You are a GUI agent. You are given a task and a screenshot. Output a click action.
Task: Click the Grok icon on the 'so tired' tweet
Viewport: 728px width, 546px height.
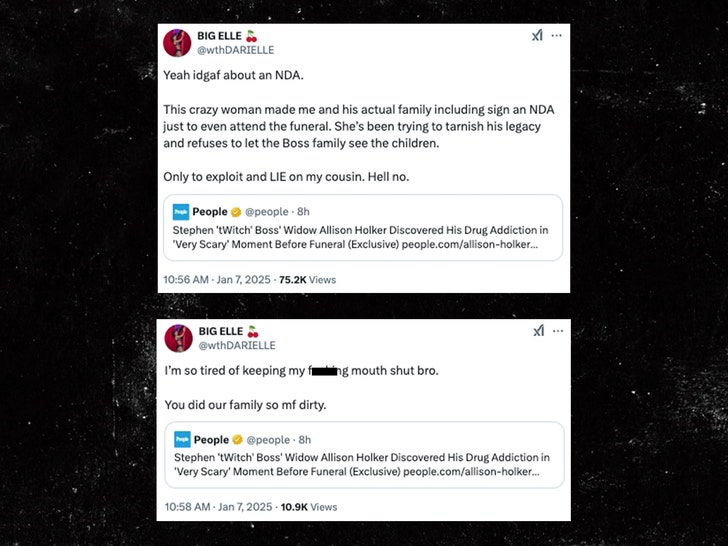pyautogui.click(x=537, y=331)
